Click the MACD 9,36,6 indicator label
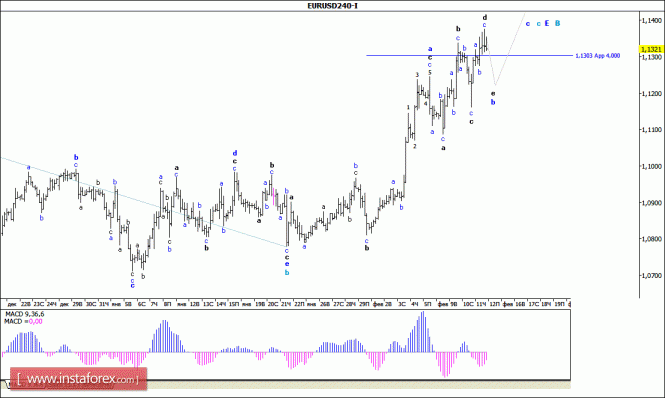Image resolution: width=665 pixels, height=398 pixels. point(24,314)
